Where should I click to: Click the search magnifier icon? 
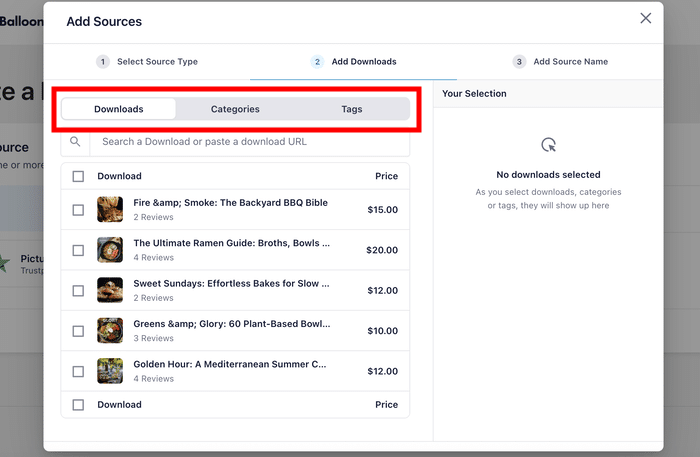pos(75,141)
